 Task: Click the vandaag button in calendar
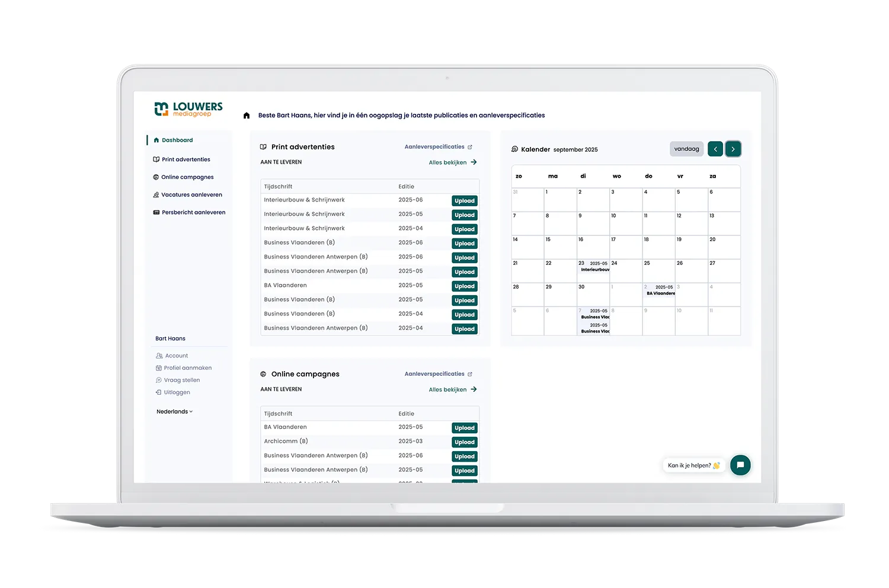686,149
